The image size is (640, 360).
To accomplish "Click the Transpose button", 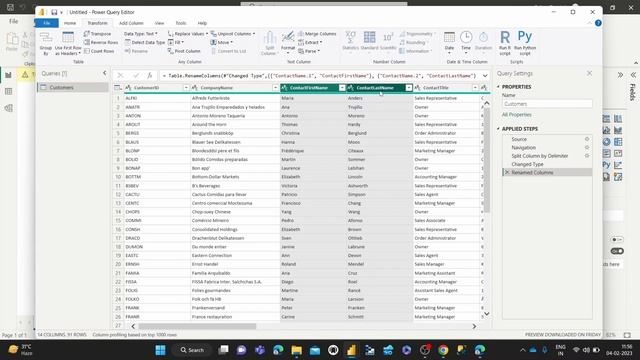I will click(x=98, y=34).
